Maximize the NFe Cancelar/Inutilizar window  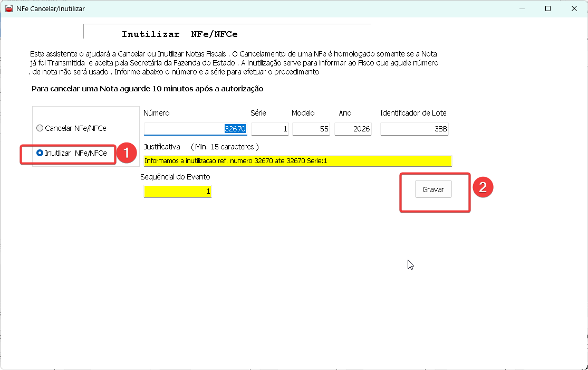pos(548,9)
